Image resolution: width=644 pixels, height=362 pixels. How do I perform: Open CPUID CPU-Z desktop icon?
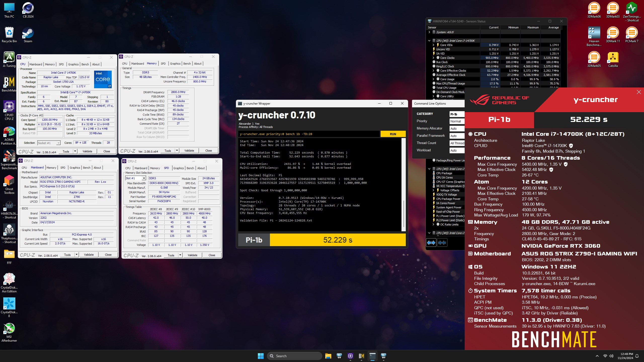pyautogui.click(x=9, y=111)
